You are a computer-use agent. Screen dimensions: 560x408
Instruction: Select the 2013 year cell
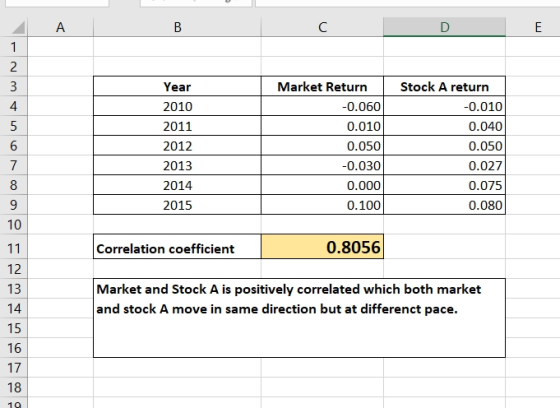click(177, 165)
